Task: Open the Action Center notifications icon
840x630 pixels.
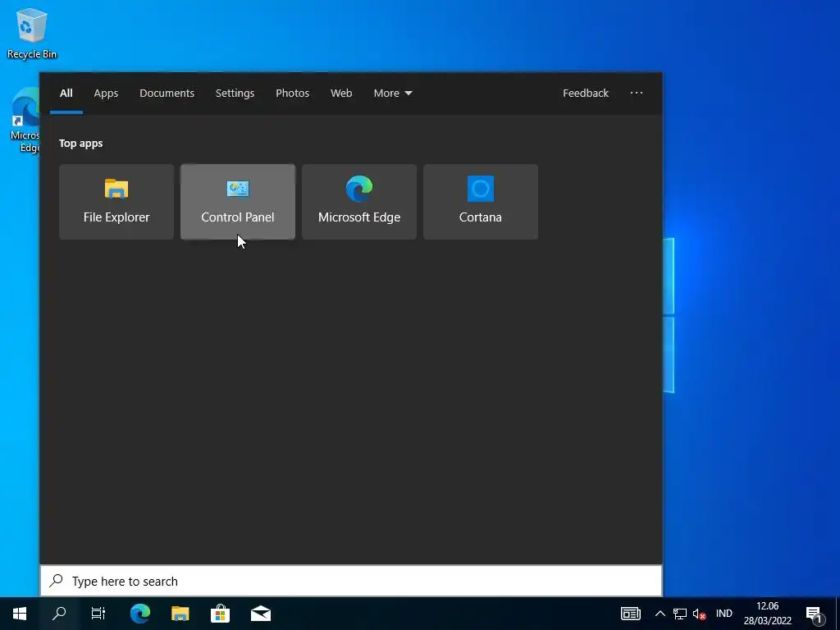Action: [815, 614]
